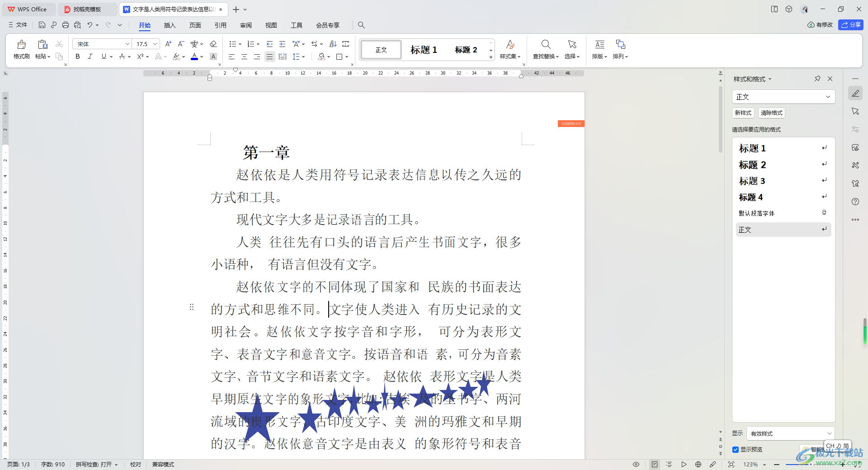The width and height of the screenshot is (868, 470).
Task: Expand the font color dropdown arrow
Action: tap(202, 56)
